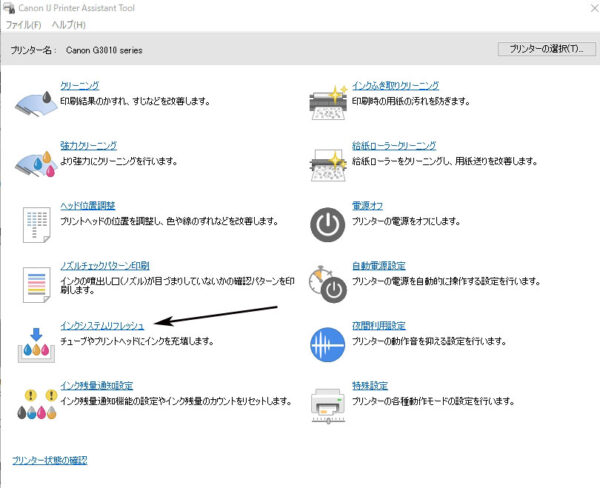Viewport: 600px width, 488px height.
Task: Open the インク残量通知設定 link
Action: (x=96, y=386)
